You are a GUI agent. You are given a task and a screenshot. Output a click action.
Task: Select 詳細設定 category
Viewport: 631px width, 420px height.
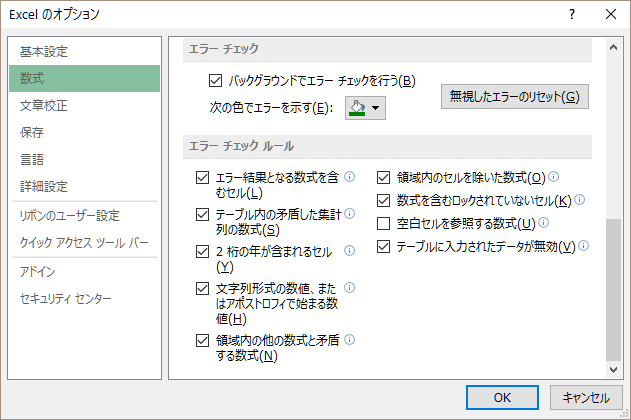[x=85, y=186]
